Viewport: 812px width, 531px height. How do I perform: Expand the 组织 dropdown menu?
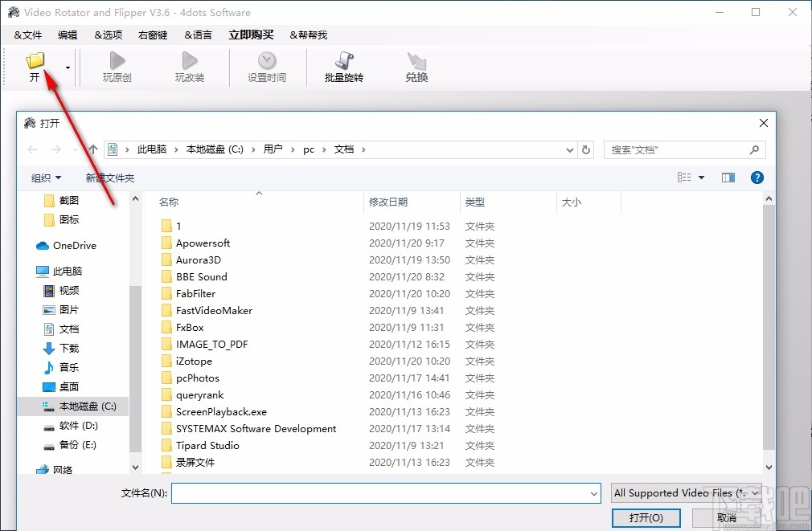[46, 178]
